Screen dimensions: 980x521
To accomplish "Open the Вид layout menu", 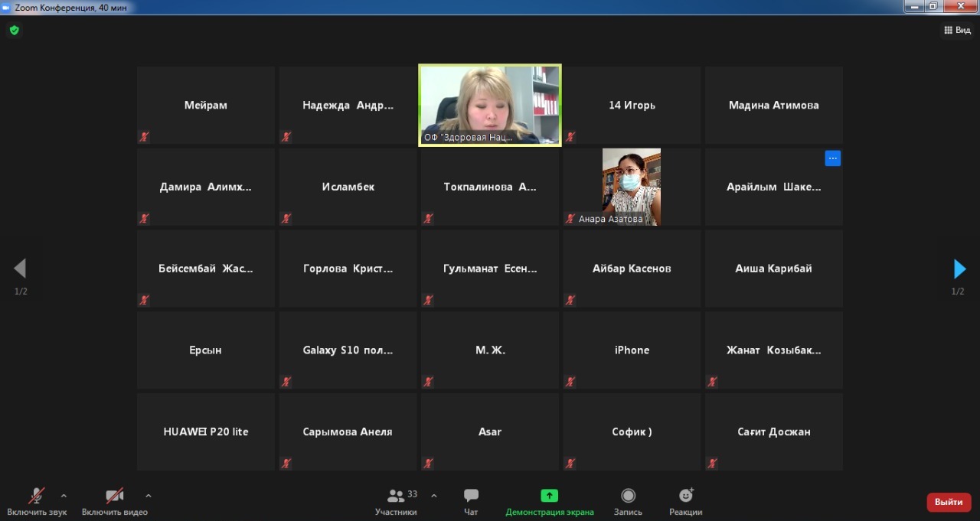I will [x=957, y=31].
